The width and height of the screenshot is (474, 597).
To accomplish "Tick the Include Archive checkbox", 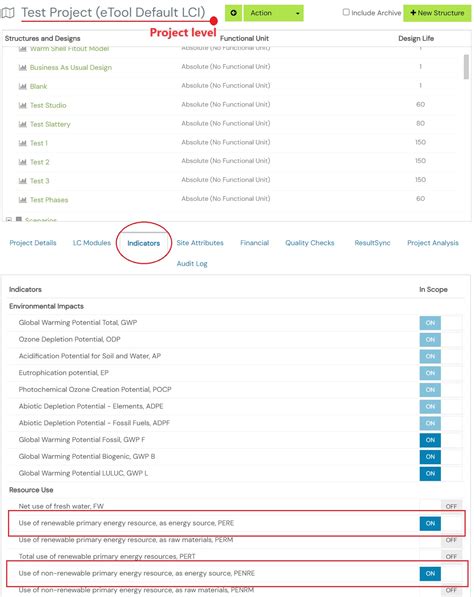I will coord(346,12).
